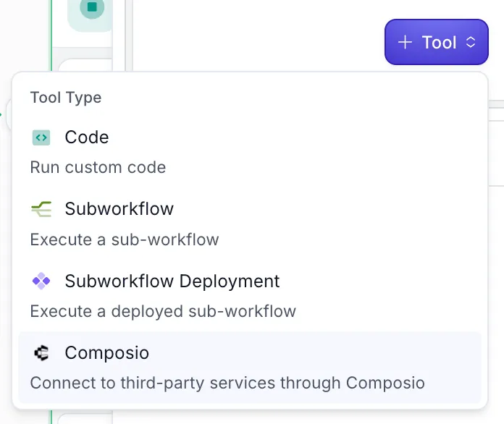Select the Code tool type
The width and height of the screenshot is (504, 424).
(x=250, y=152)
